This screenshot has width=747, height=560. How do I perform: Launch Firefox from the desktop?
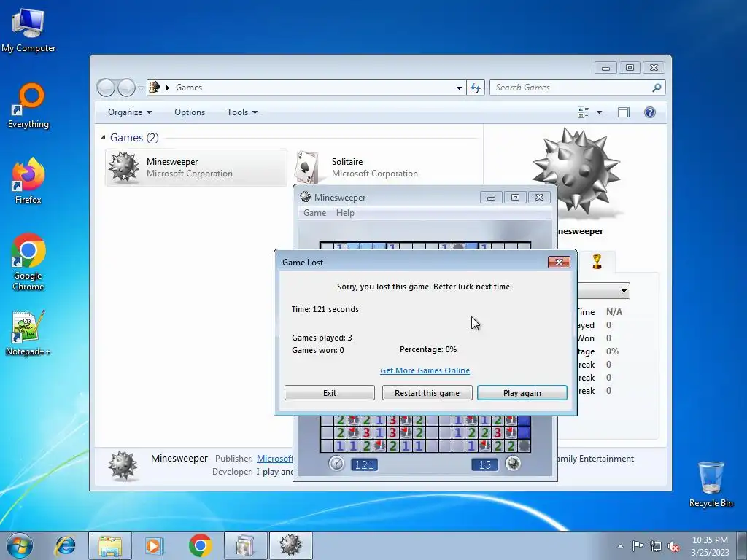(x=28, y=182)
